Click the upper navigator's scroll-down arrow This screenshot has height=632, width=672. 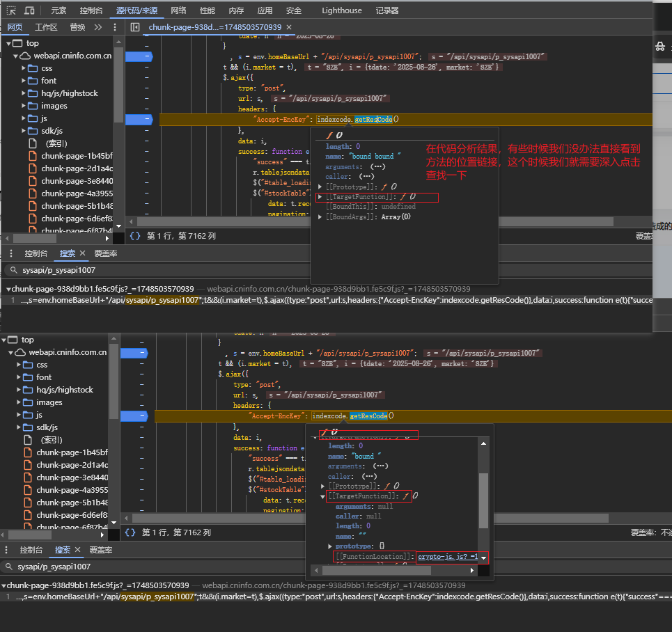118,226
